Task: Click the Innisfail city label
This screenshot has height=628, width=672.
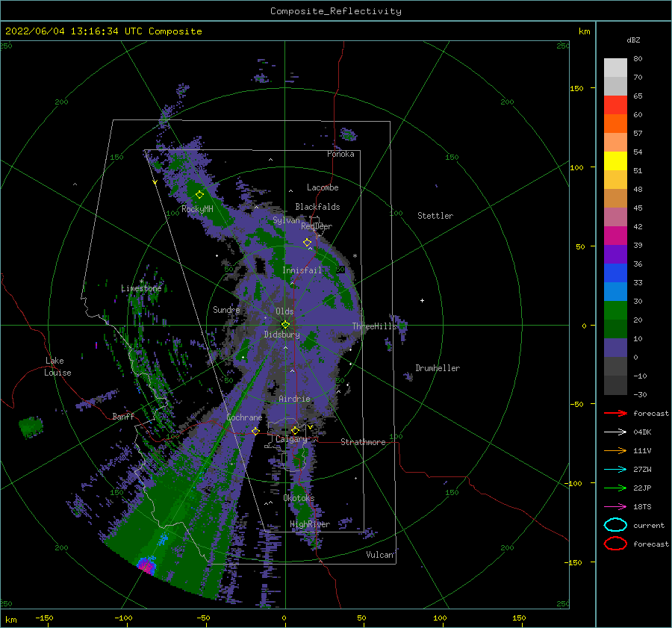Action: pos(302,270)
